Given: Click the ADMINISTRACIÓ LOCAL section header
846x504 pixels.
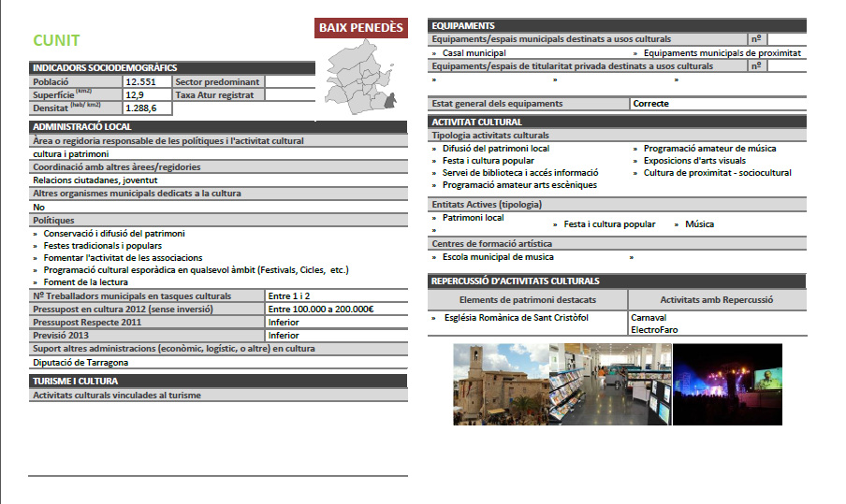Looking at the screenshot, I should [218, 126].
